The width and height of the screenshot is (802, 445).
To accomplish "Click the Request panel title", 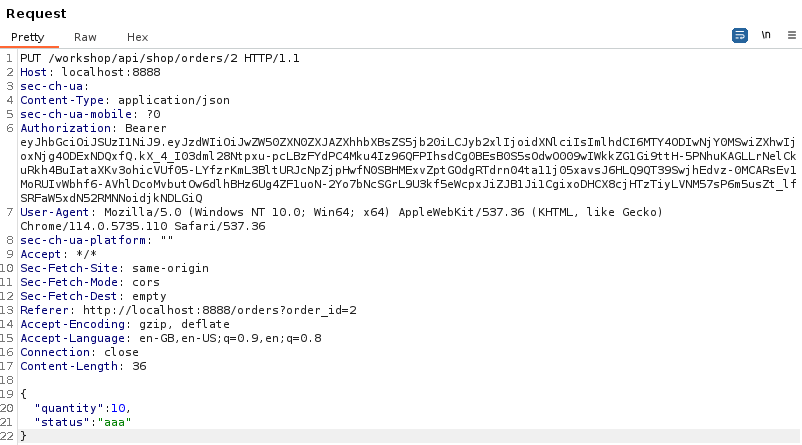I will (x=36, y=14).
